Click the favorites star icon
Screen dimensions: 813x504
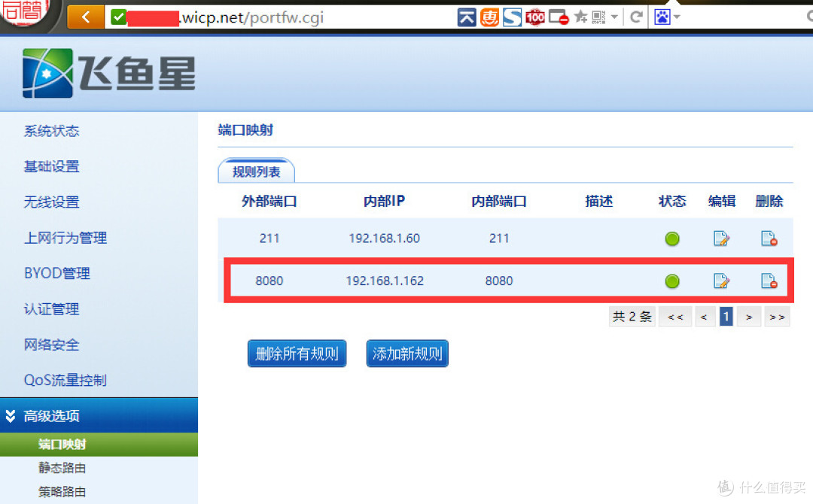(581, 17)
